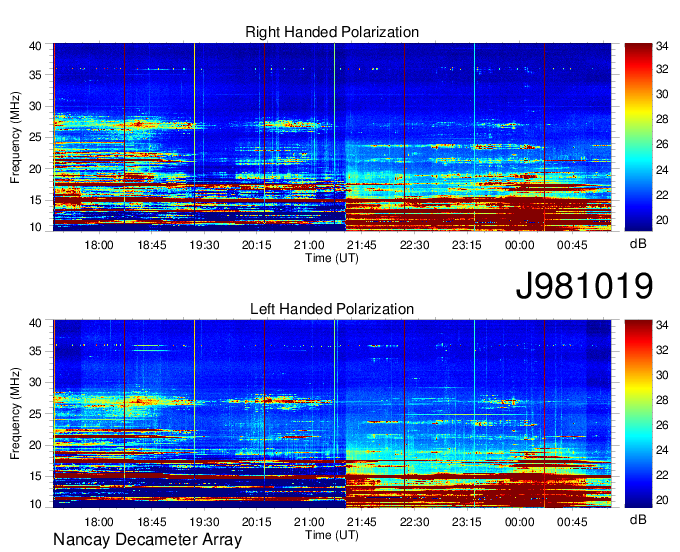Click the 00:45 time tick on the top plot
The image size is (680, 552).
572,245
